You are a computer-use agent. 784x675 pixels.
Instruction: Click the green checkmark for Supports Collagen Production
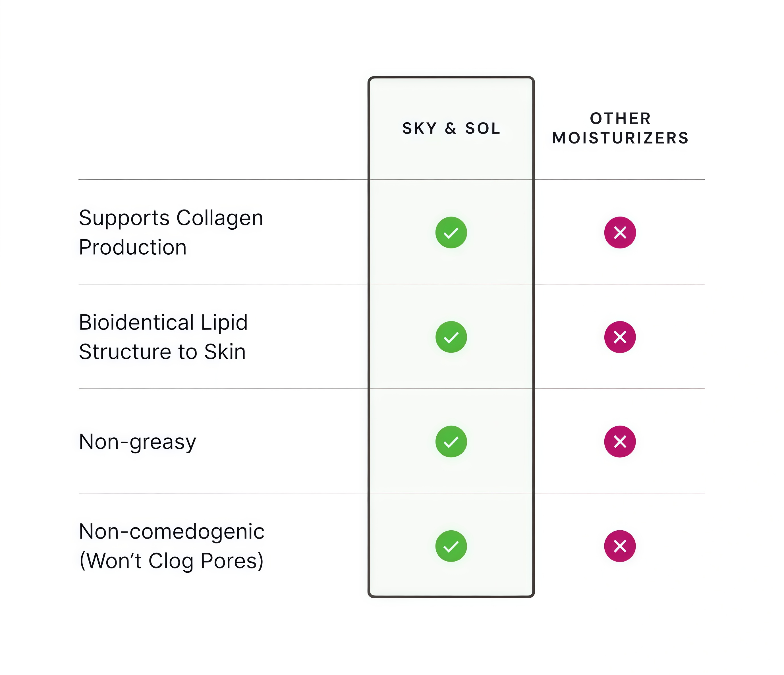coord(451,232)
